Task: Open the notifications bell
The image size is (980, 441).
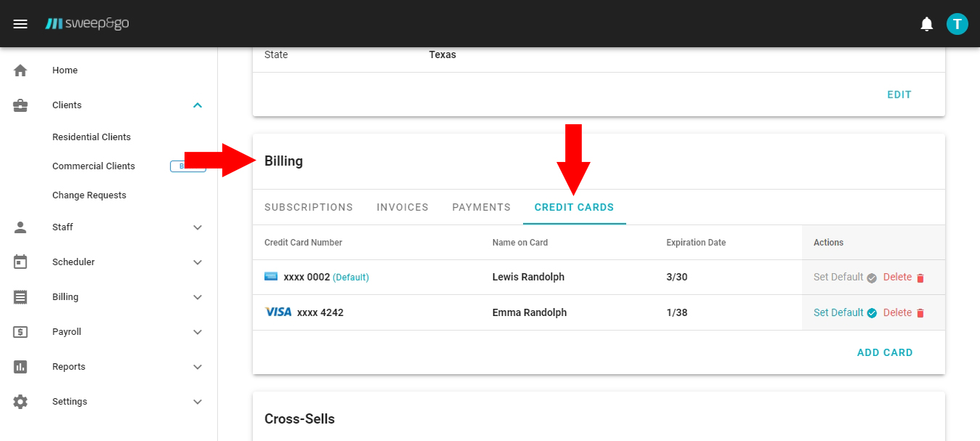Action: coord(927,23)
